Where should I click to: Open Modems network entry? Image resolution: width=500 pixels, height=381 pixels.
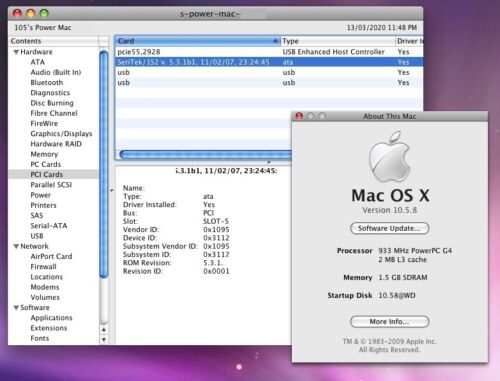pyautogui.click(x=45, y=287)
